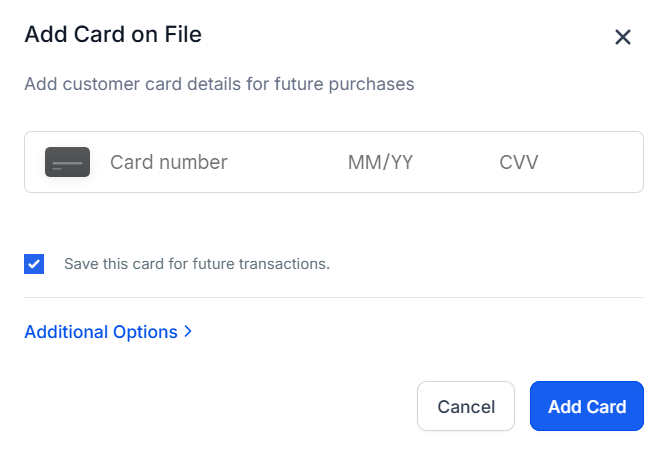Click the 'Add customer card details' subtitle text
The image size is (665, 456).
coord(219,84)
